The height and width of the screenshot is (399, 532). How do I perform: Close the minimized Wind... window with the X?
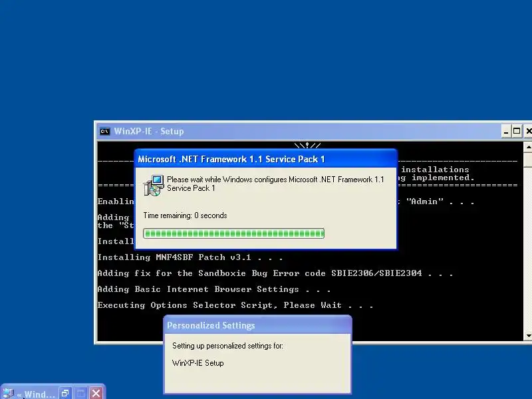(x=96, y=393)
